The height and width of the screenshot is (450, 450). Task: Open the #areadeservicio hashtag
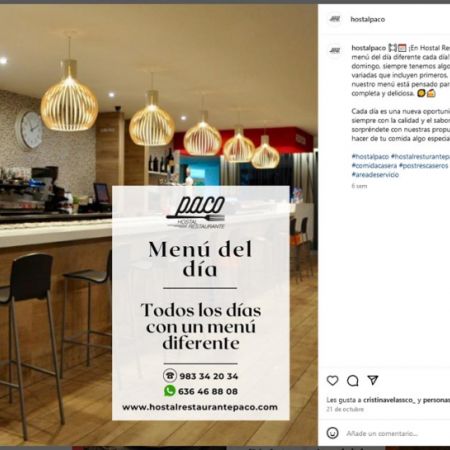pos(375,174)
